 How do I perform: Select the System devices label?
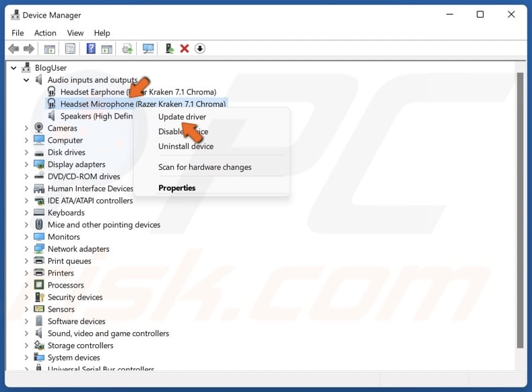point(73,358)
